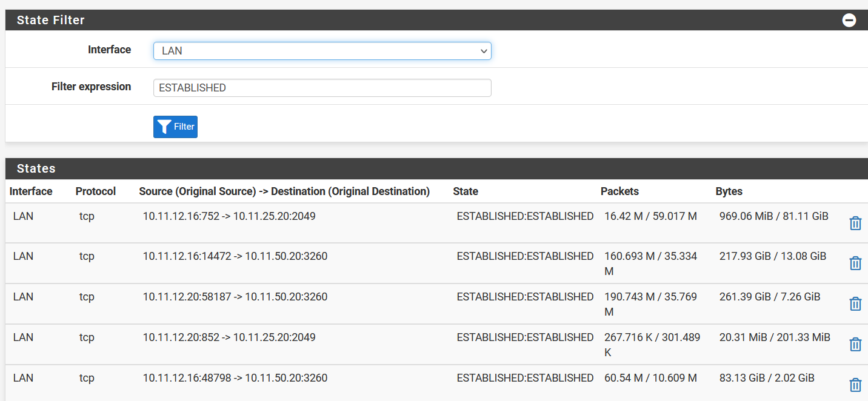Click the State column header

pyautogui.click(x=465, y=191)
